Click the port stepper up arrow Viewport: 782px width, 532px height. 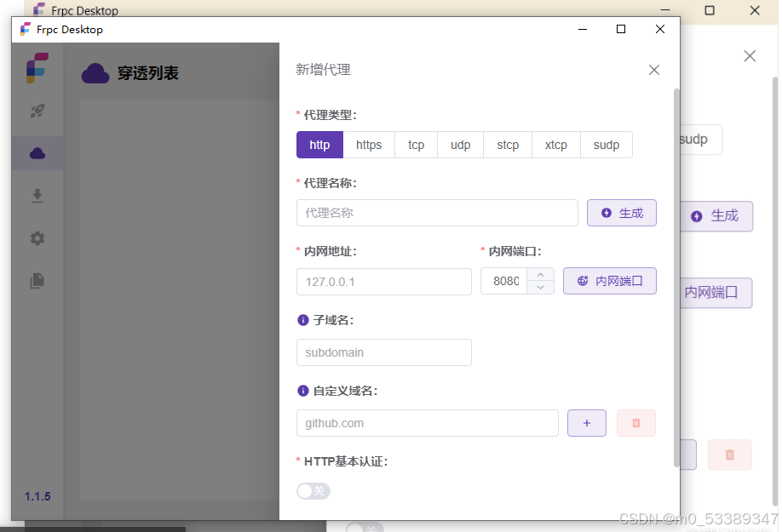point(540,274)
